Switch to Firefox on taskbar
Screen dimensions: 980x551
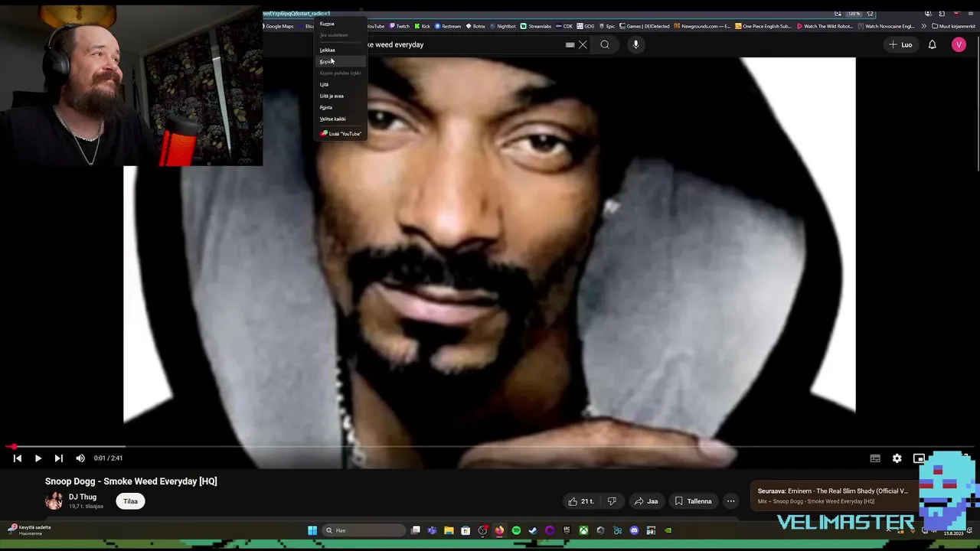click(x=499, y=530)
